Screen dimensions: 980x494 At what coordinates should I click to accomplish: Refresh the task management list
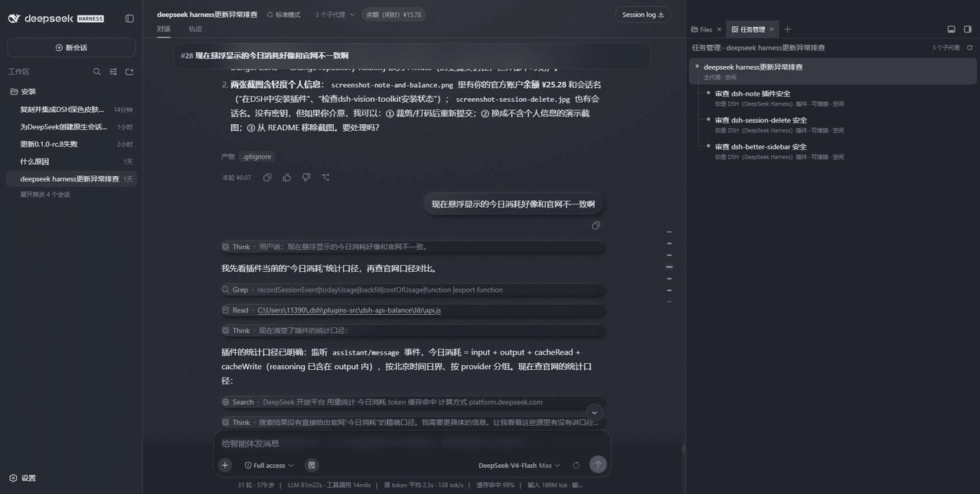tap(970, 47)
